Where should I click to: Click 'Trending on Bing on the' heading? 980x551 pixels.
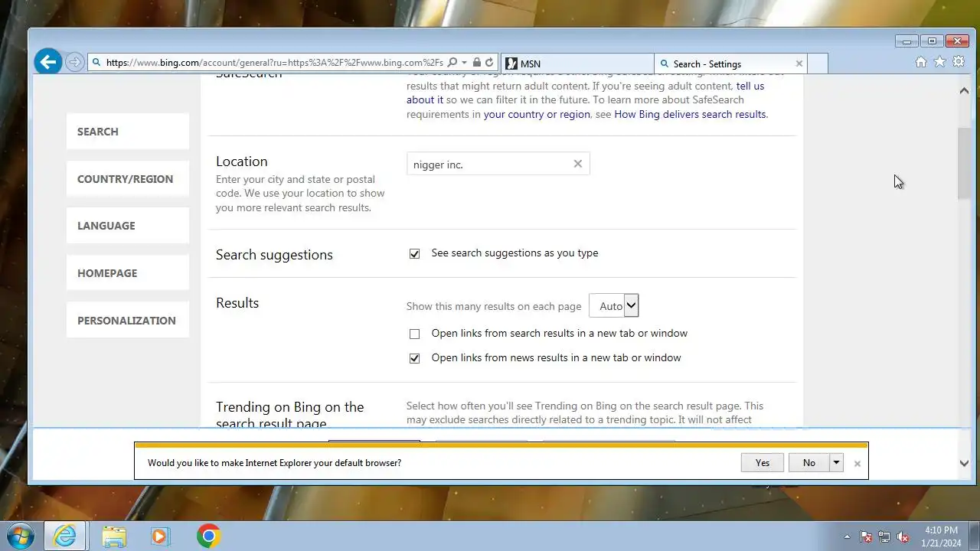[x=290, y=407]
